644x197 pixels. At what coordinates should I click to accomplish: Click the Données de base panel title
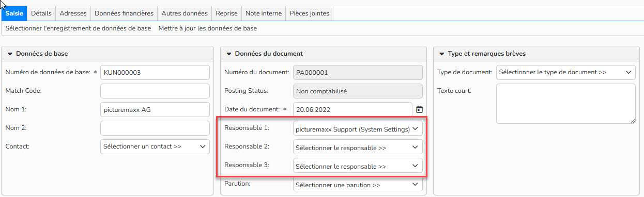coord(42,54)
